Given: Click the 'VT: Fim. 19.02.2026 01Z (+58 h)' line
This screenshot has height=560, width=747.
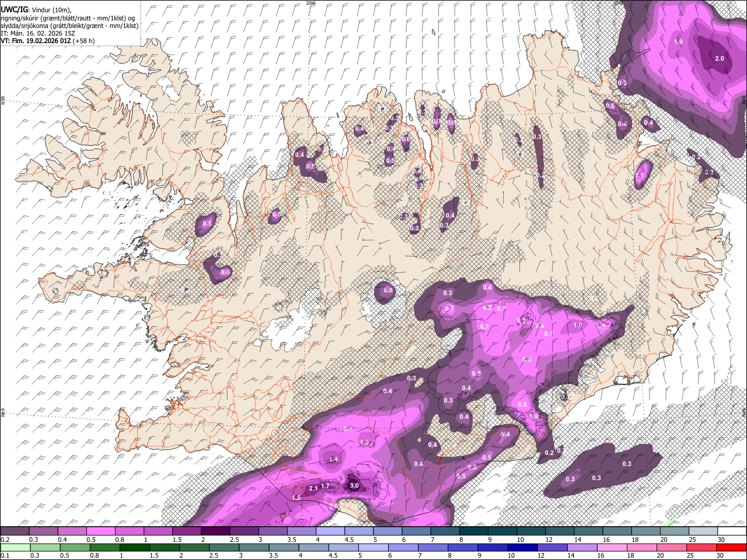Looking at the screenshot, I should click(48, 41).
